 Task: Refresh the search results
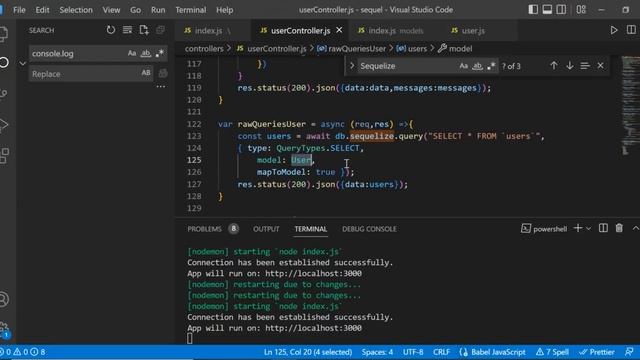point(111,30)
